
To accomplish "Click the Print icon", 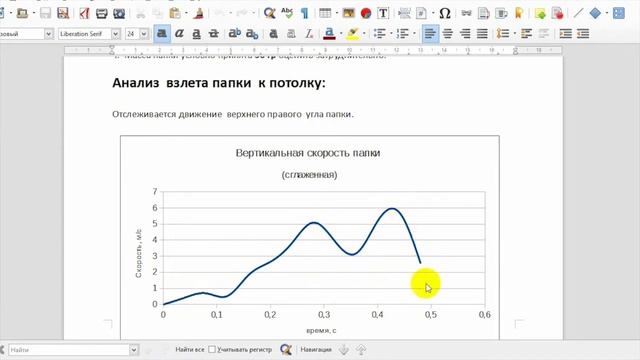I will (101, 13).
